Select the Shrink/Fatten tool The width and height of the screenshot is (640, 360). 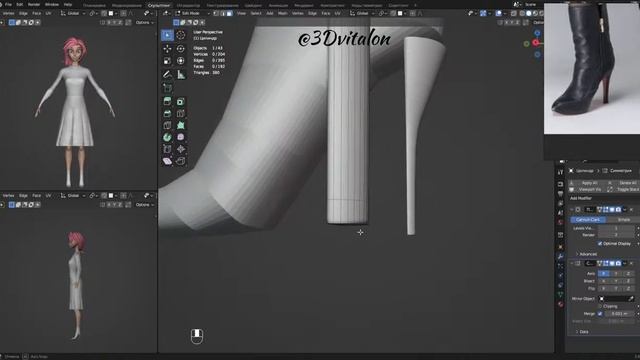click(180, 149)
